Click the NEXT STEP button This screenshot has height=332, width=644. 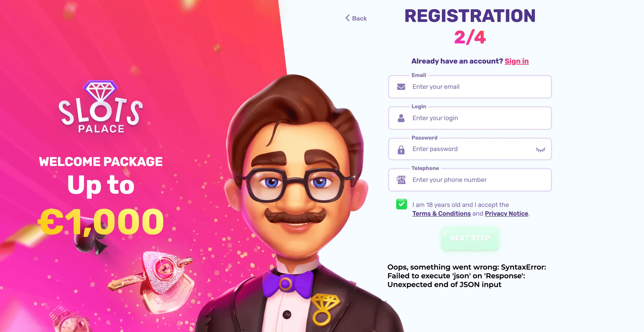(470, 238)
